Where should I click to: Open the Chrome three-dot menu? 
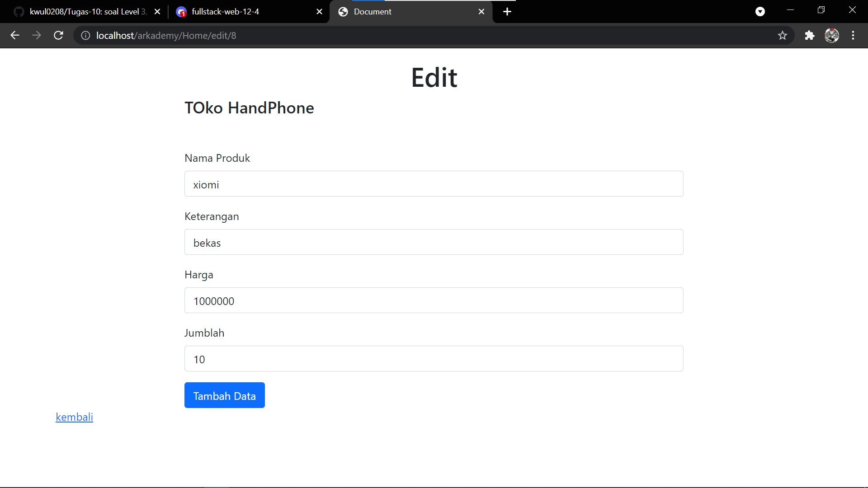[853, 35]
